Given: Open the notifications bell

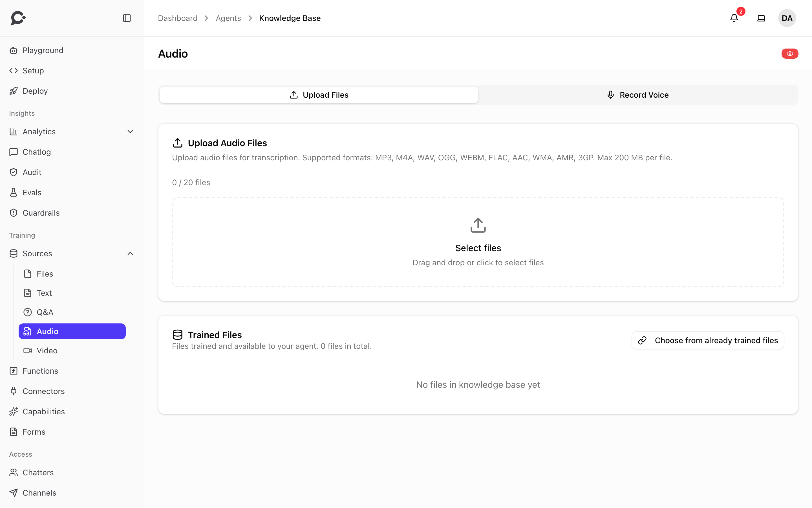Looking at the screenshot, I should 734,18.
